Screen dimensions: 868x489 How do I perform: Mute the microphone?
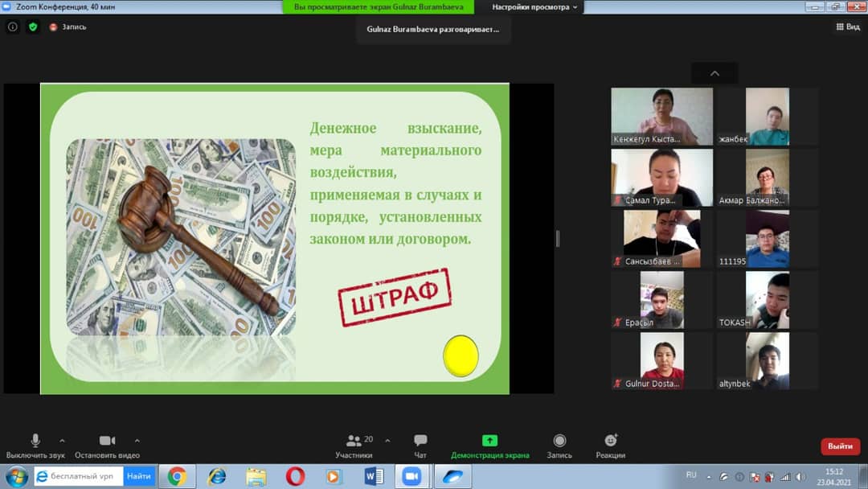point(35,441)
